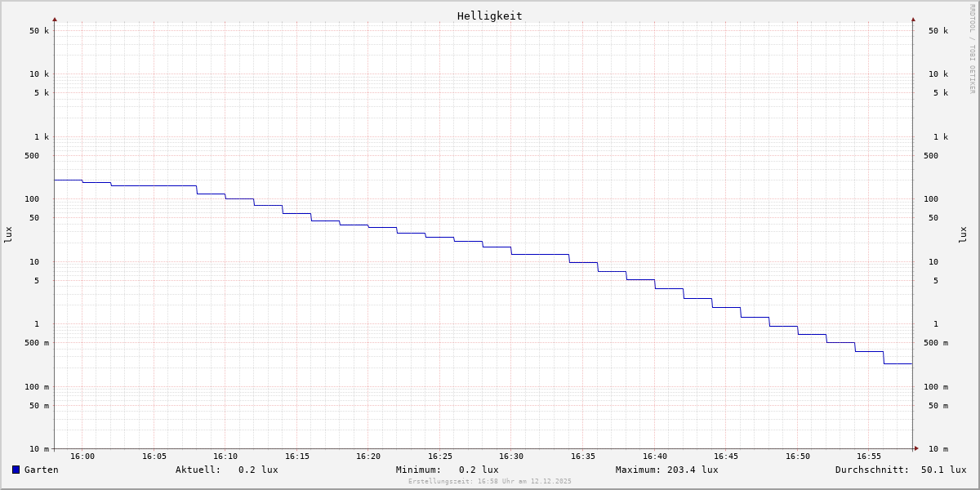This screenshot has height=490, width=980.
Task: Click the 50 k label on left axis
Action: 39,31
